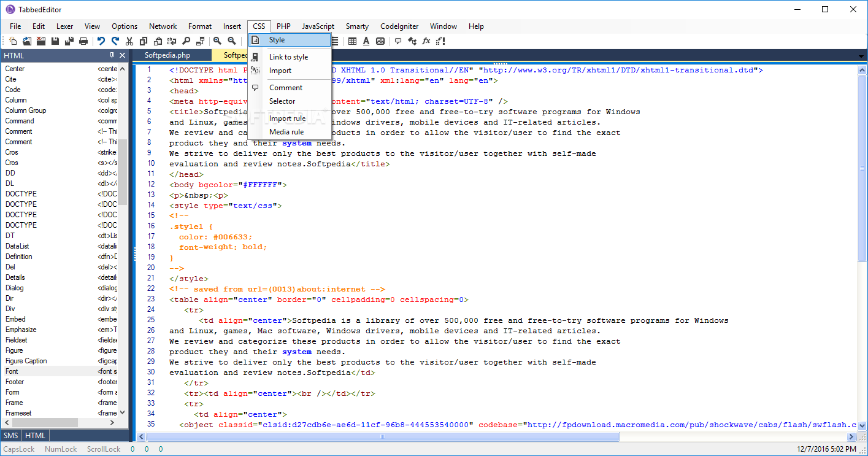Click the Zoom In magnifier
This screenshot has height=456, width=868.
click(x=218, y=41)
